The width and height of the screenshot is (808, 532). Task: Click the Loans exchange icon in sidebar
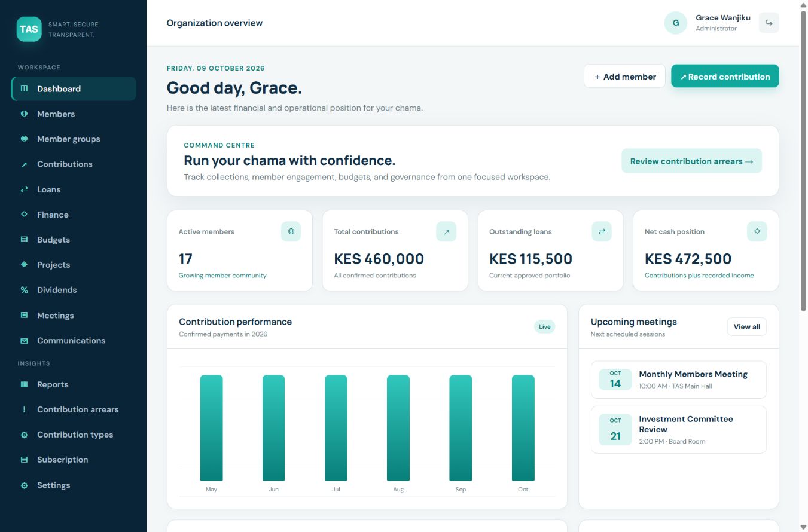click(x=24, y=189)
